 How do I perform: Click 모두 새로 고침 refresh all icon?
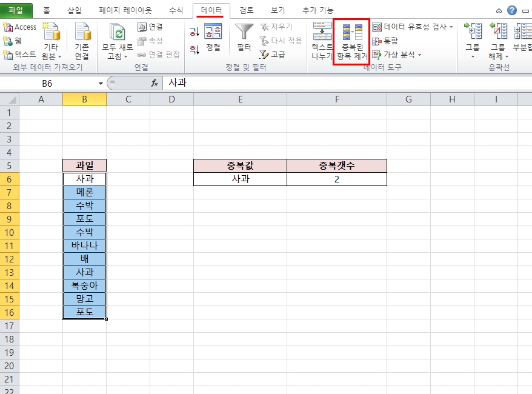pyautogui.click(x=118, y=32)
